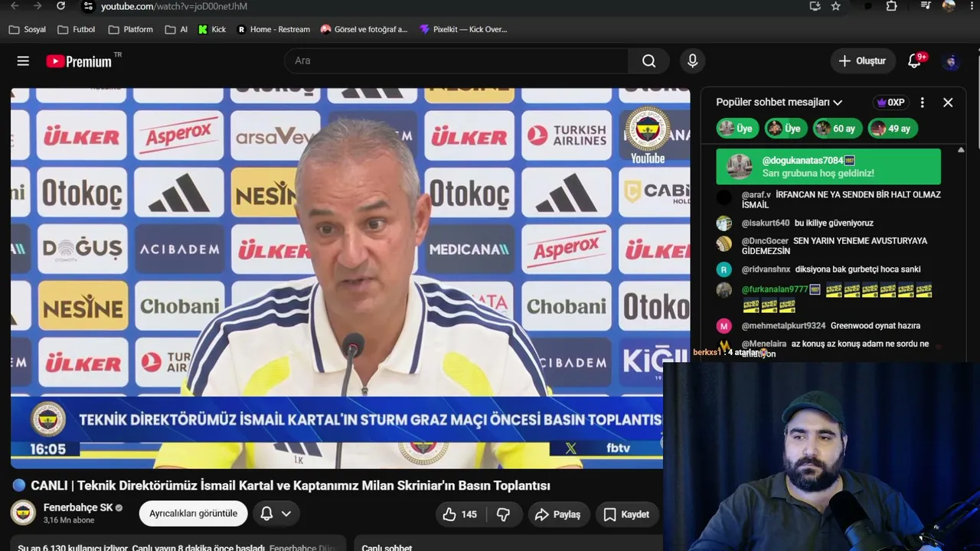The width and height of the screenshot is (980, 551).
Task: Open the Fenerbahçe SK channel name link
Action: 78,507
